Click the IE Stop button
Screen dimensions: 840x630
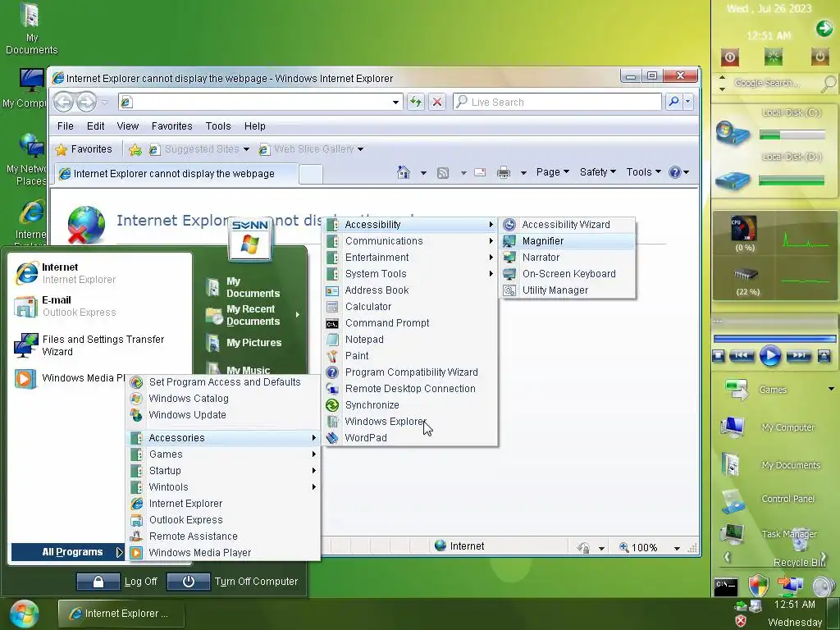click(x=437, y=102)
